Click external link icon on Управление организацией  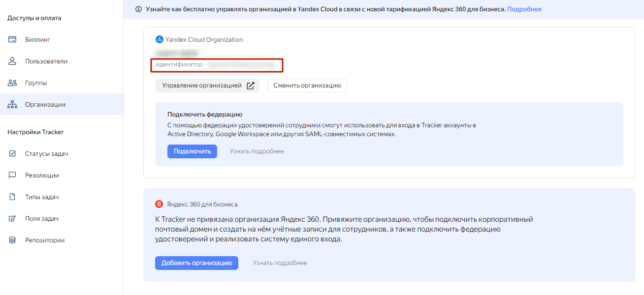(x=250, y=86)
